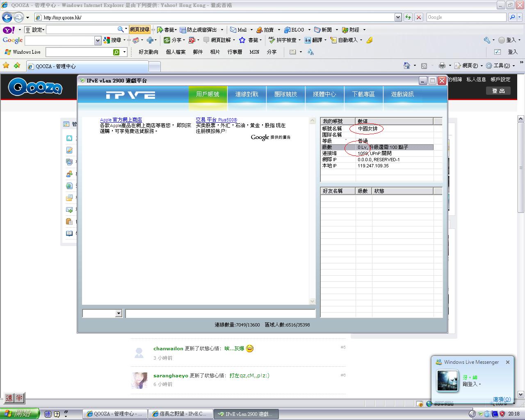
Task: Switch to the 團隊競技 tab
Action: tap(285, 94)
